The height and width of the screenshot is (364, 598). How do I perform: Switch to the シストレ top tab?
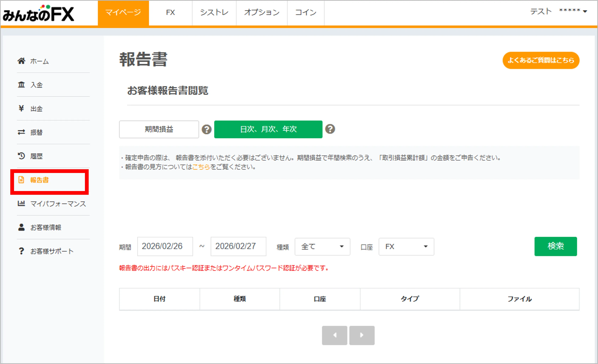coord(214,12)
